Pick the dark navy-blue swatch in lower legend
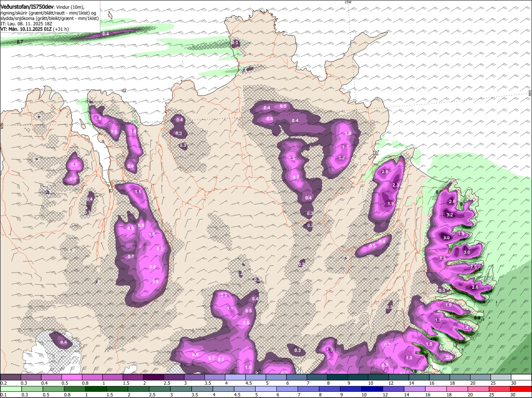 point(372,389)
